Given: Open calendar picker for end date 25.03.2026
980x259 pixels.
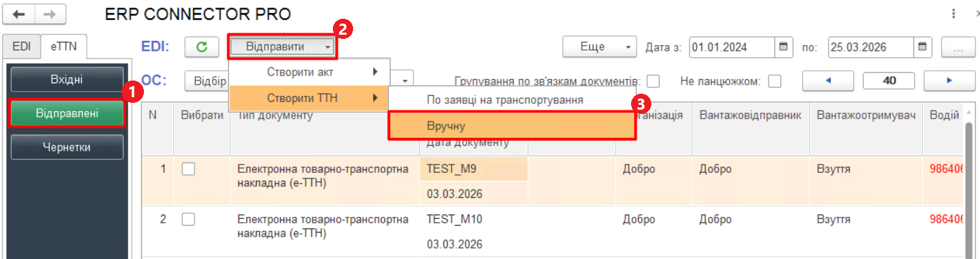Looking at the screenshot, I should click(922, 47).
